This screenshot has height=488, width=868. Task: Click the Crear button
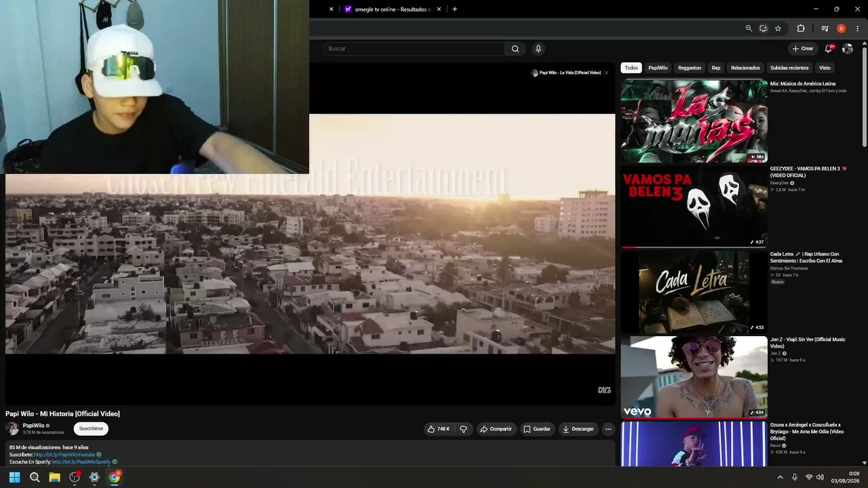[802, 49]
